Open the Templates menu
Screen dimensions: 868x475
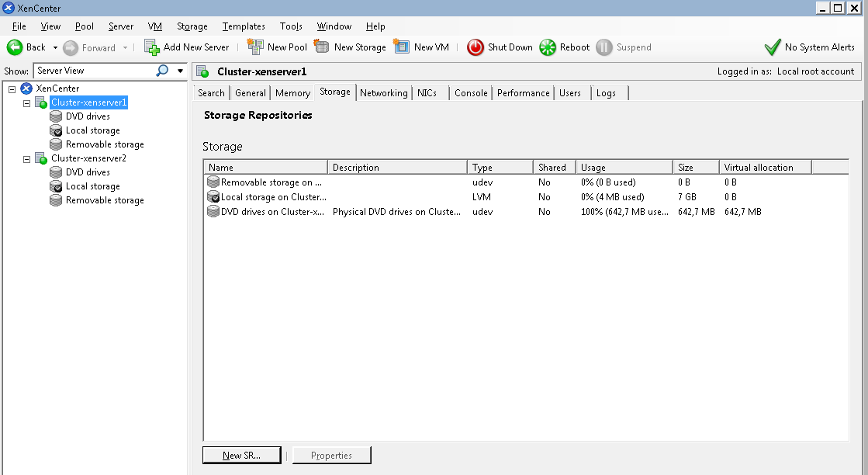(244, 26)
